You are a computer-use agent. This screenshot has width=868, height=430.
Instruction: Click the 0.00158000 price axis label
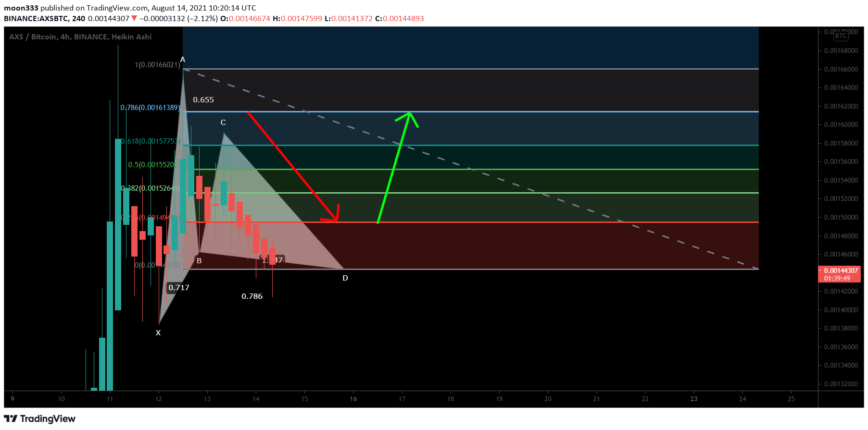pyautogui.click(x=841, y=143)
